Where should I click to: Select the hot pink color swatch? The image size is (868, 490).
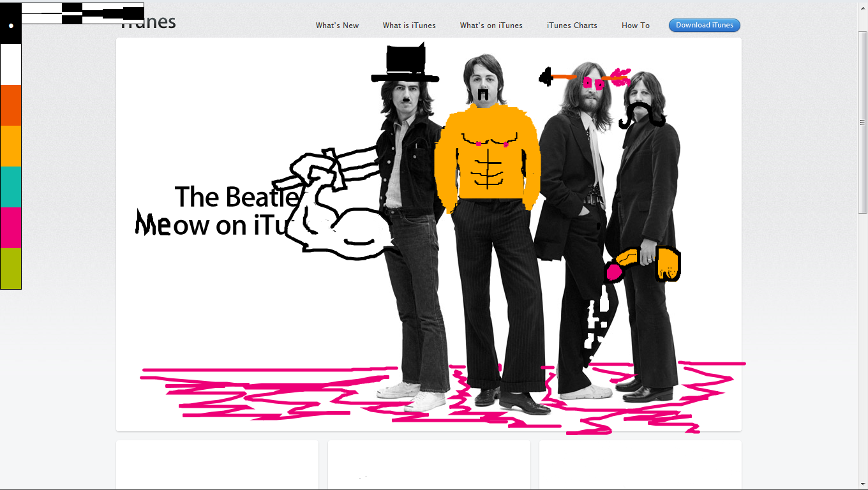(11, 228)
